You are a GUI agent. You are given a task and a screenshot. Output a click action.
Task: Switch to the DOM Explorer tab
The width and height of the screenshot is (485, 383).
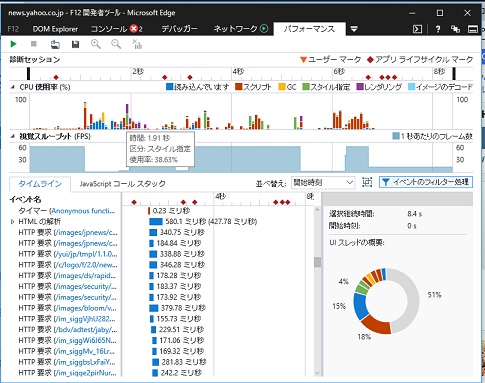coord(55,29)
